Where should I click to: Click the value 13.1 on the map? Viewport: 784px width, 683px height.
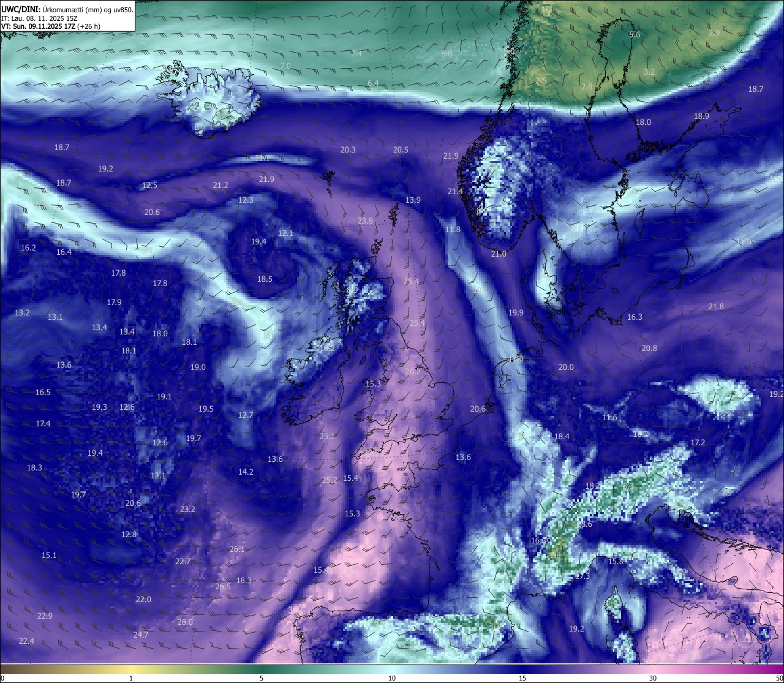coord(55,317)
